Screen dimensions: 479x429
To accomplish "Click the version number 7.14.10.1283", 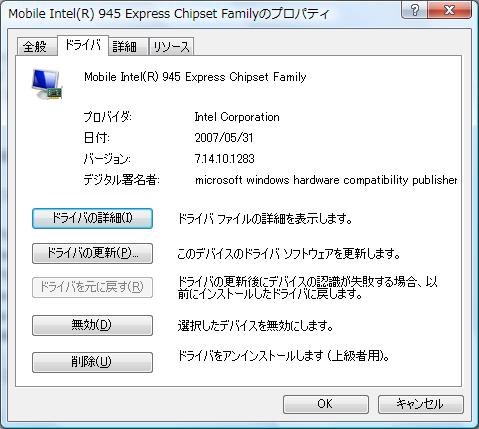I will click(224, 159).
